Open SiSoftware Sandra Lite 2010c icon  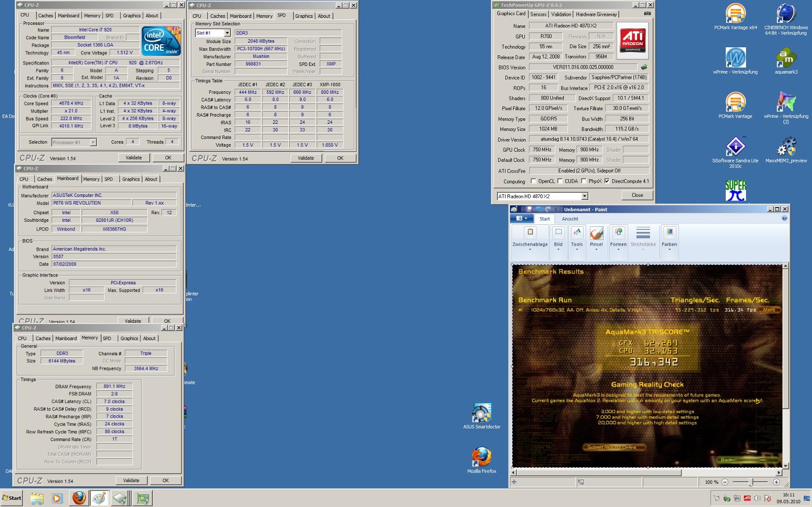coord(735,152)
